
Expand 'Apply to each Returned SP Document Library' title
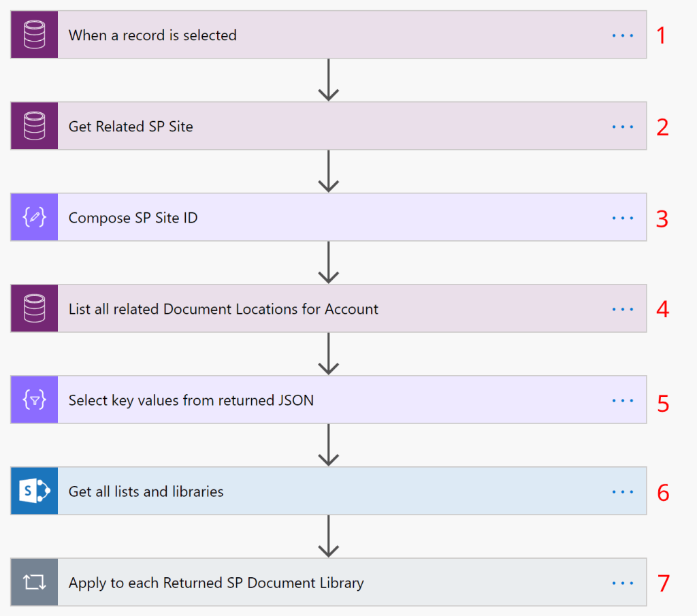tap(216, 583)
